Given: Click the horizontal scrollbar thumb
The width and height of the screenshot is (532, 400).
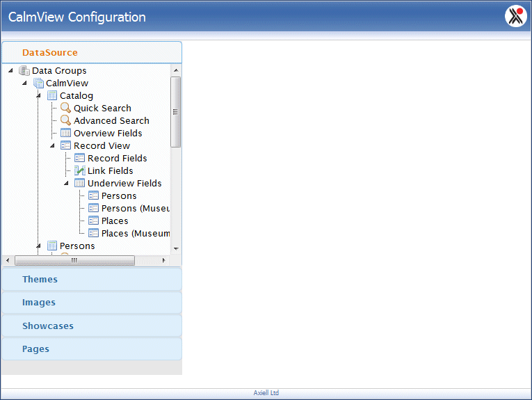Looking at the screenshot, I should point(74,261).
